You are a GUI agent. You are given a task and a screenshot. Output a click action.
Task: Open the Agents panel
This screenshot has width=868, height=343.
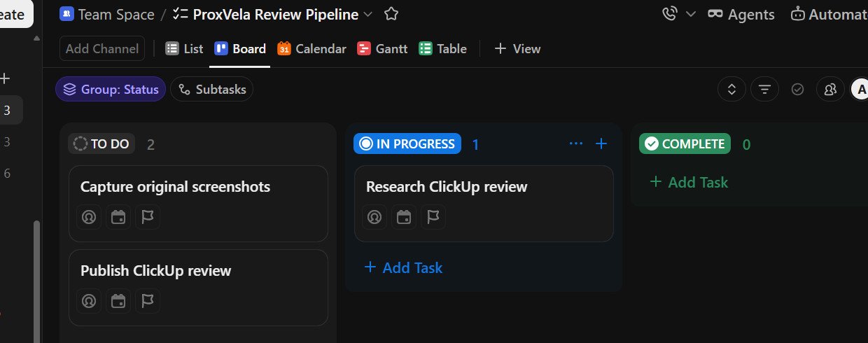point(741,14)
